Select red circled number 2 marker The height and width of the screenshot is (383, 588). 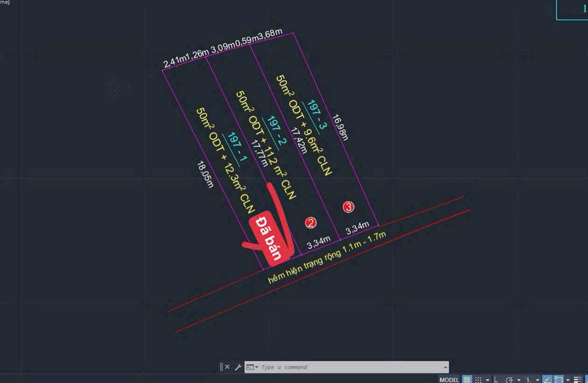(x=311, y=223)
